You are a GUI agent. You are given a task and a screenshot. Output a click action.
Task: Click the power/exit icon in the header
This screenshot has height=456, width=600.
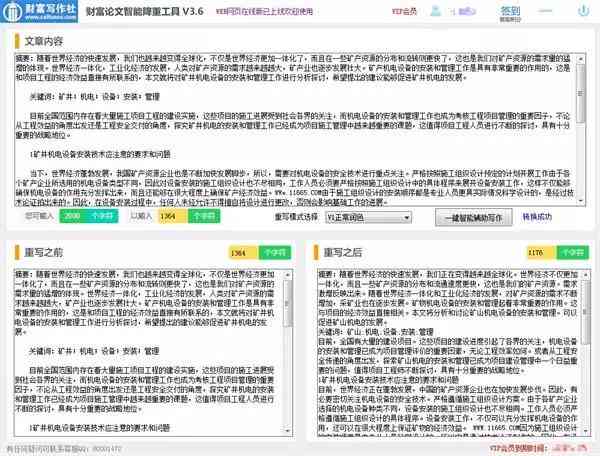click(583, 11)
